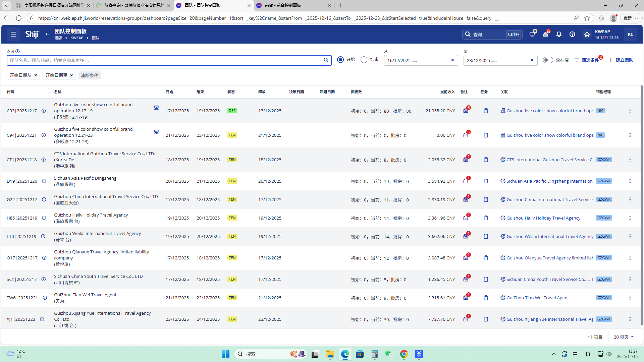Open tasks clipboard icon for D19|20251220 row

tap(486, 181)
